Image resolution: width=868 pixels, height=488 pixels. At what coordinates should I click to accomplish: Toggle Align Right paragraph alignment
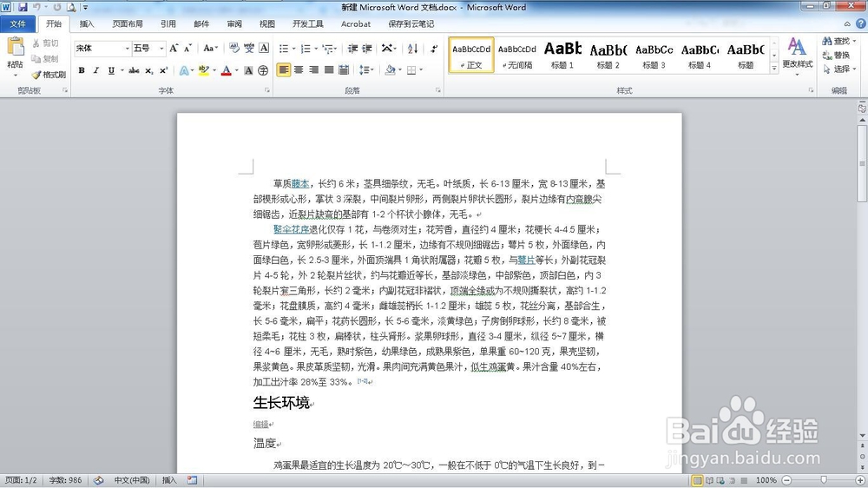(x=314, y=69)
